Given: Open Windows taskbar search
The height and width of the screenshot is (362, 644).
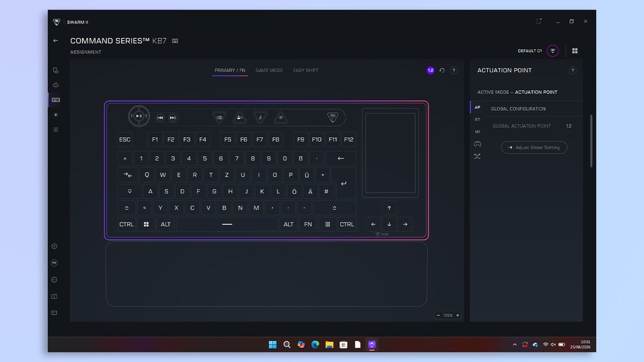Looking at the screenshot, I should tap(287, 344).
